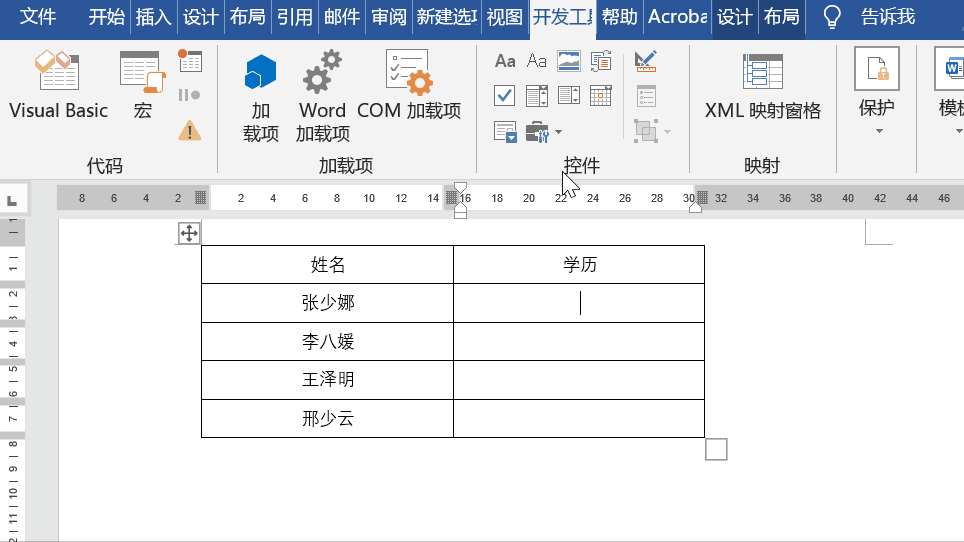Insert date picker content control
The width and height of the screenshot is (964, 542).
click(601, 96)
